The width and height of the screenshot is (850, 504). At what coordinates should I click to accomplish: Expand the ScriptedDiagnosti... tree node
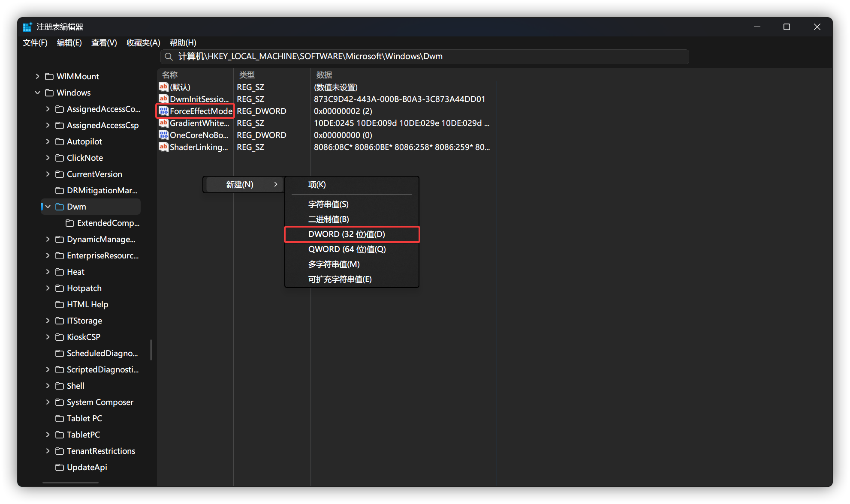[x=48, y=369]
